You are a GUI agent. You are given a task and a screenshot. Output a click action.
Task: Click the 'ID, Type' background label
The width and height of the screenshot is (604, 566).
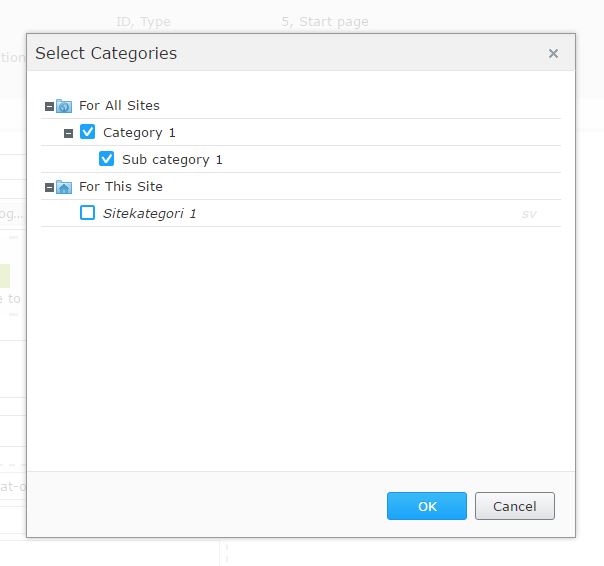click(143, 22)
